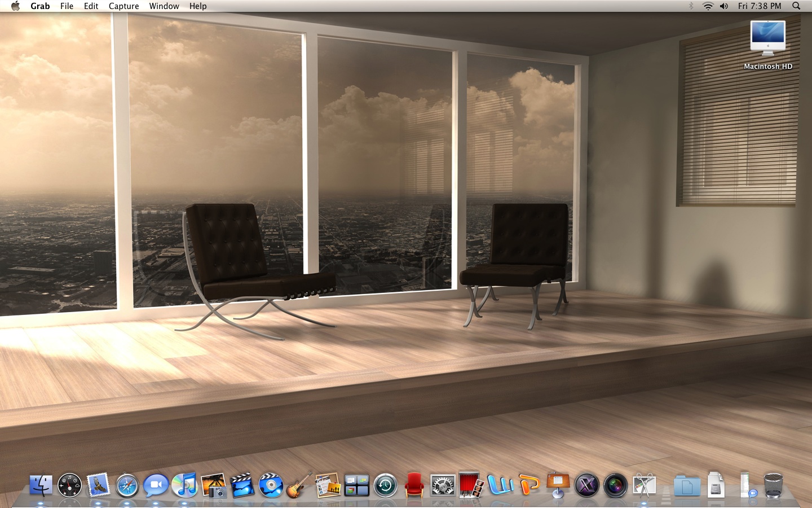812x508 pixels.
Task: Open the Edit menu
Action: coord(91,6)
